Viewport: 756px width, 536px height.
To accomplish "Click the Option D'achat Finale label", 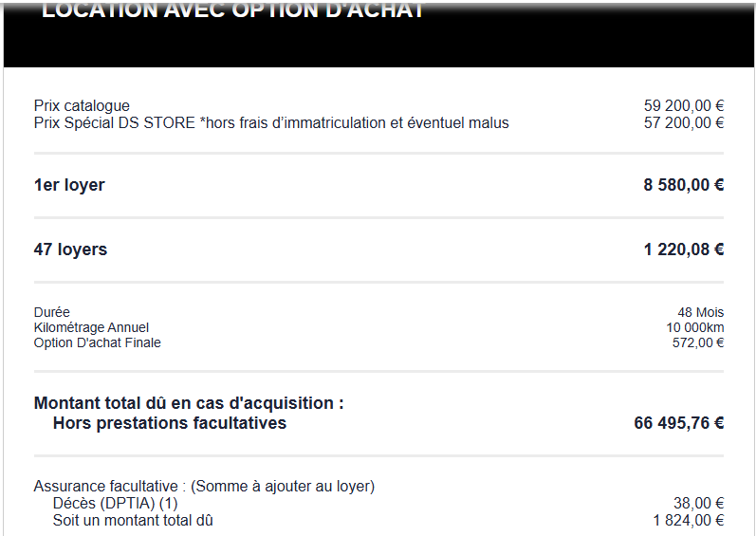I will 98,342.
